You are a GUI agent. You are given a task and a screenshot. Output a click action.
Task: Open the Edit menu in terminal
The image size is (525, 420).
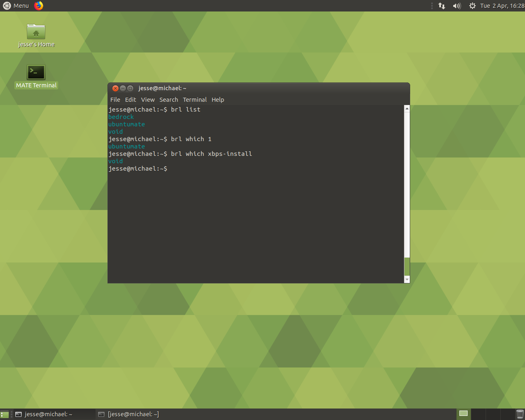(x=130, y=100)
